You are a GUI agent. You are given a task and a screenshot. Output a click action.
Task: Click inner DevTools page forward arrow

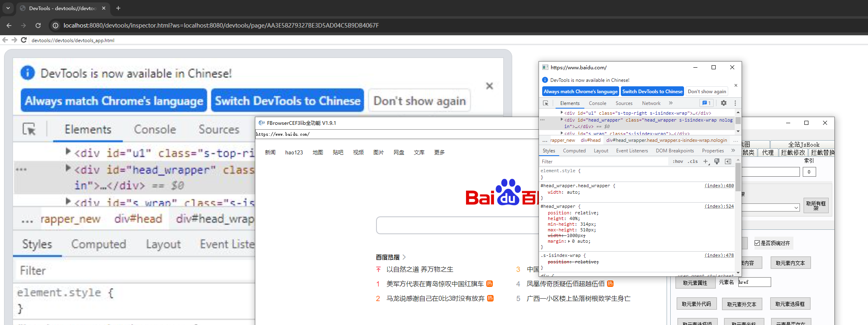click(14, 40)
